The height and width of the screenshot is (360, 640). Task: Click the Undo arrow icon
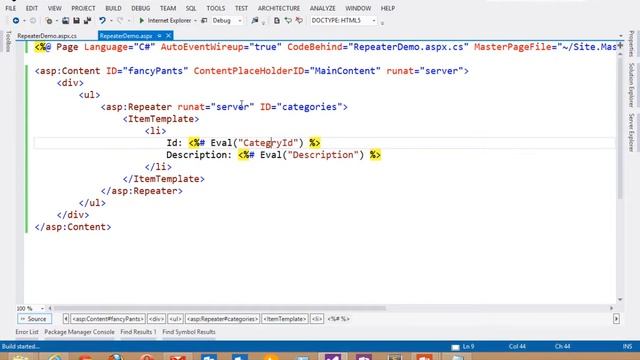tap(102, 20)
